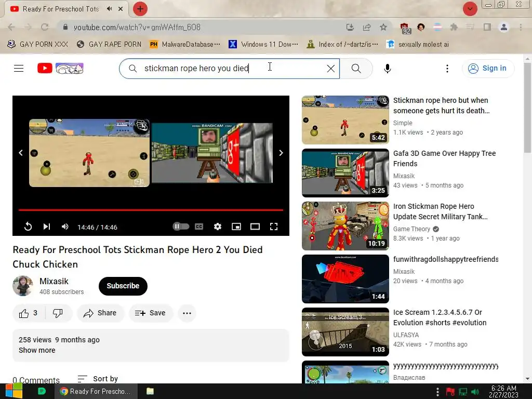Replay the finished video
This screenshot has height=399, width=532.
point(28,227)
